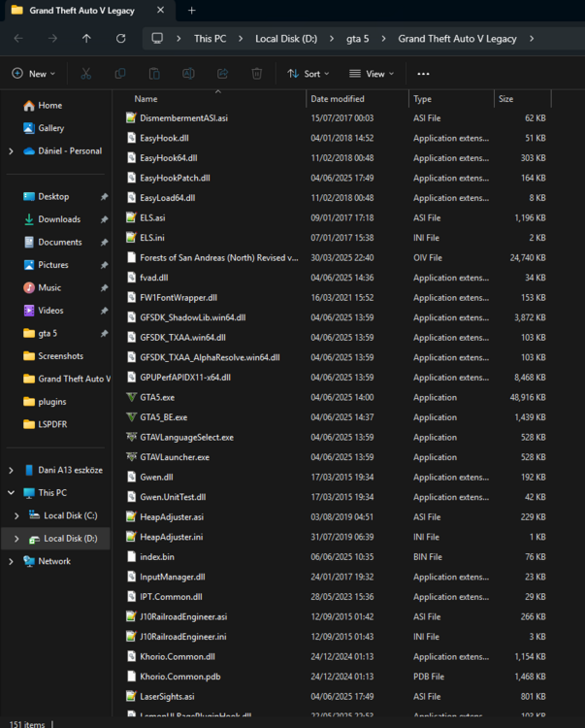The width and height of the screenshot is (585, 728).
Task: Open the Sort dropdown menu
Action: coord(309,74)
